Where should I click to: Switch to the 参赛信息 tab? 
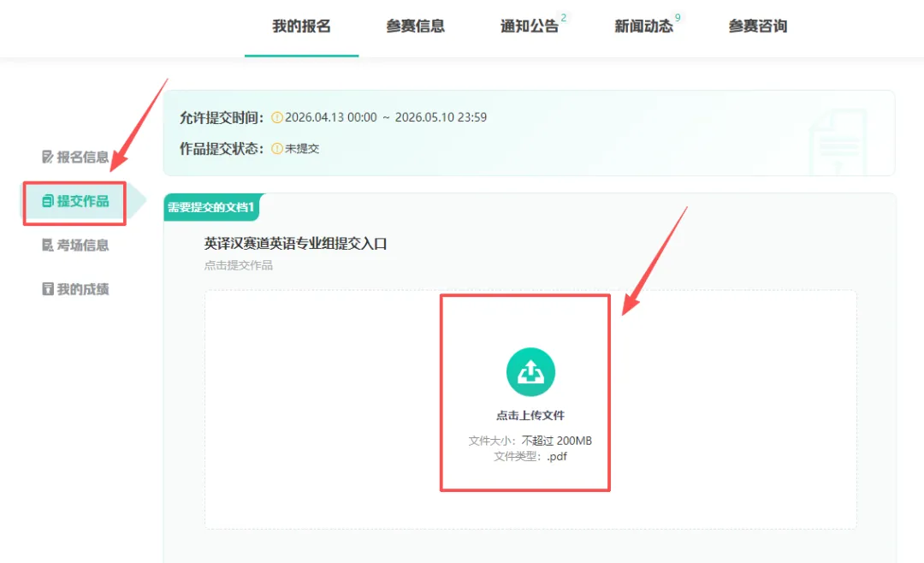[x=416, y=27]
